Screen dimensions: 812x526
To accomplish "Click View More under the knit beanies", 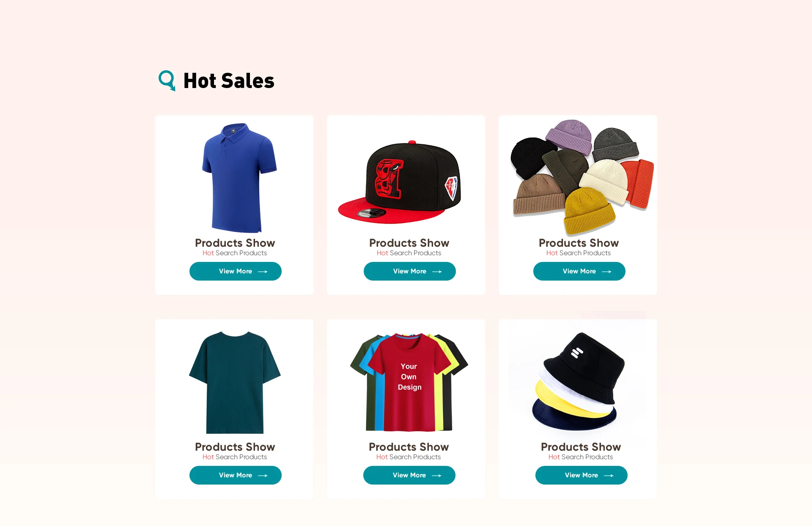I will pos(579,271).
